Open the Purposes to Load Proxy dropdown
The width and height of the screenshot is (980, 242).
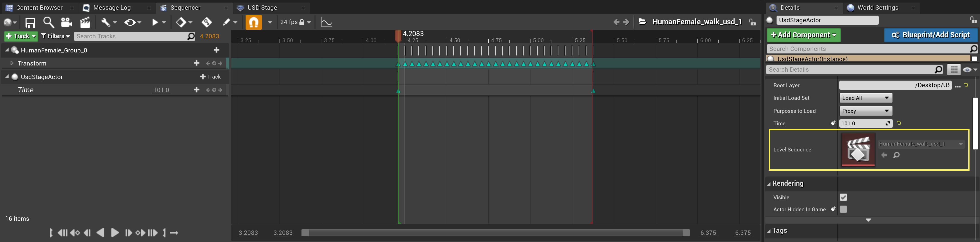[x=865, y=111]
